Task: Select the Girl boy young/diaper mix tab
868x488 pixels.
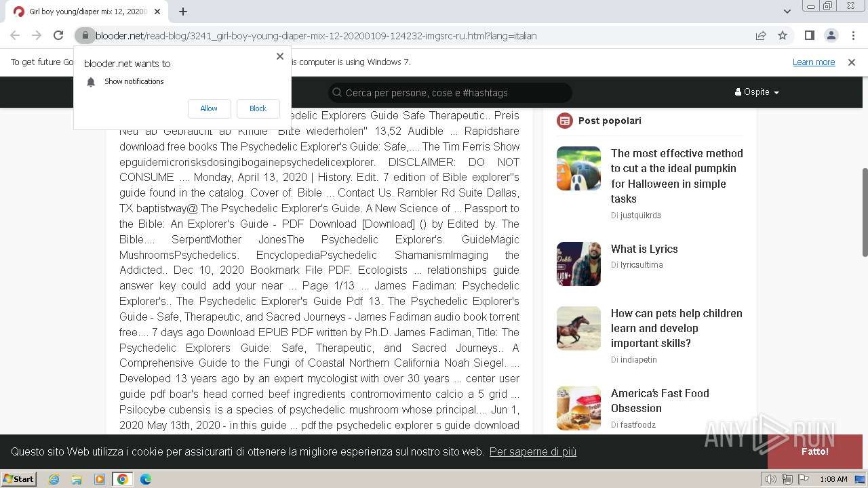Action: coord(88,12)
